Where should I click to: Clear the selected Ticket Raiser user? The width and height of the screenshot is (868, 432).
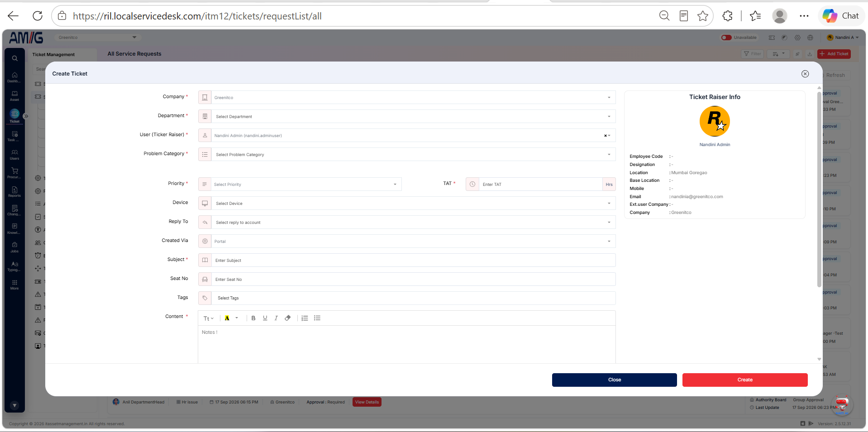click(x=605, y=136)
